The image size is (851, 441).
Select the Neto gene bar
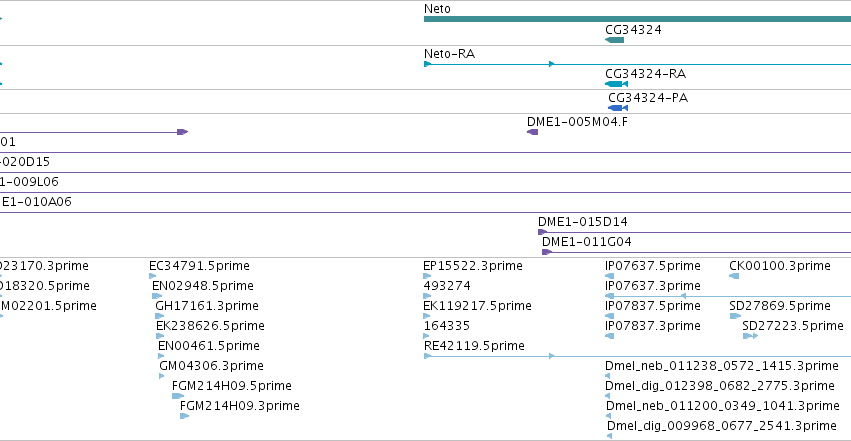(637, 19)
